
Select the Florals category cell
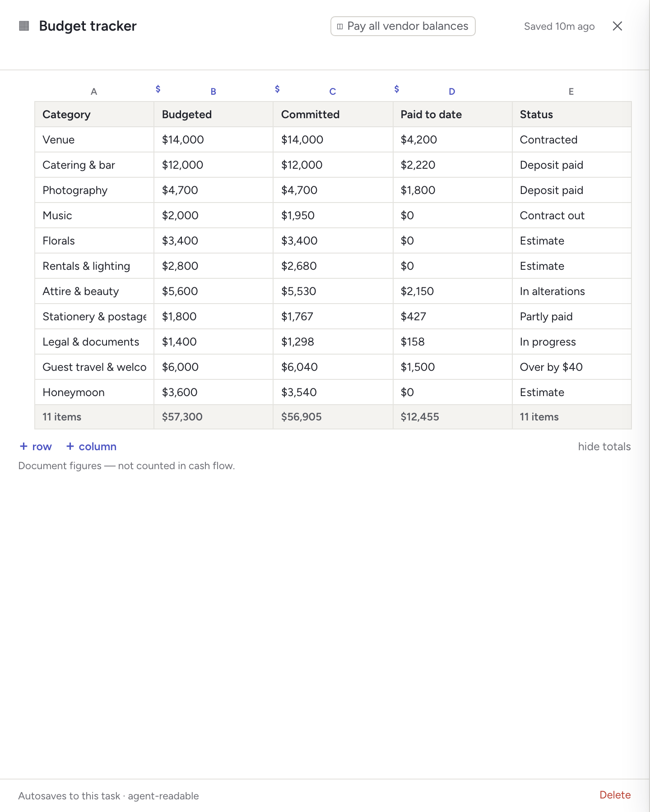[x=94, y=241]
